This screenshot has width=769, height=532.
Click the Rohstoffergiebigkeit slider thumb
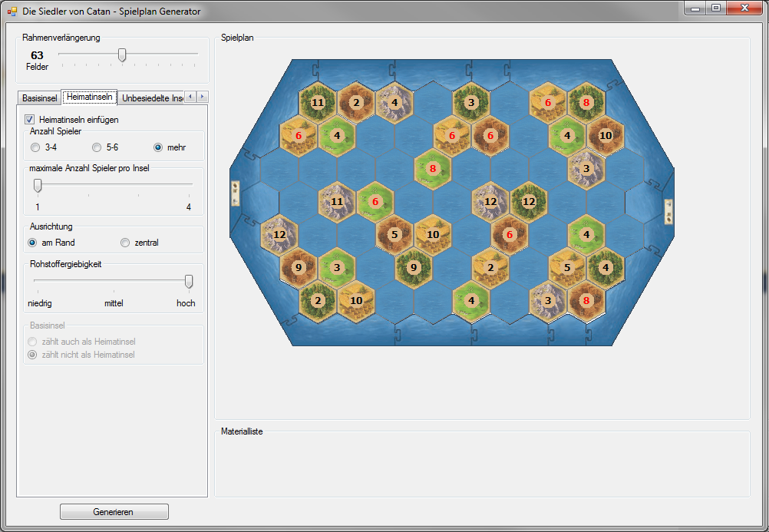pos(189,282)
